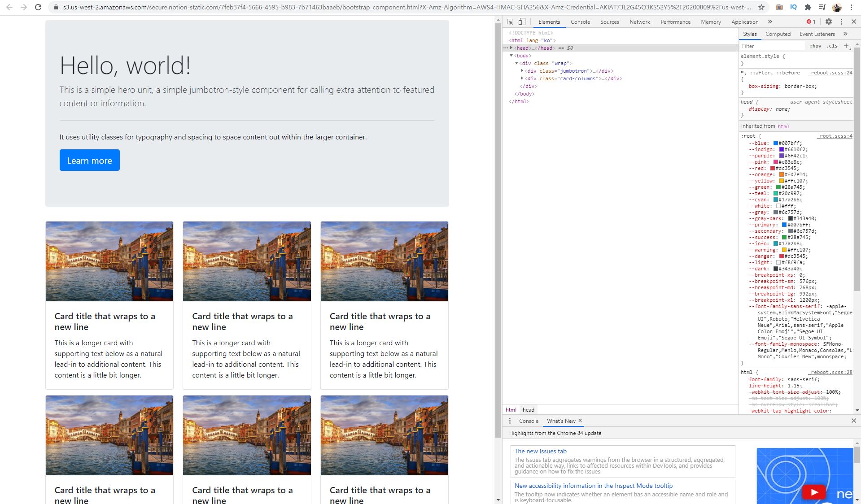The image size is (861, 504).
Task: Open the Network tab
Action: pyautogui.click(x=639, y=22)
